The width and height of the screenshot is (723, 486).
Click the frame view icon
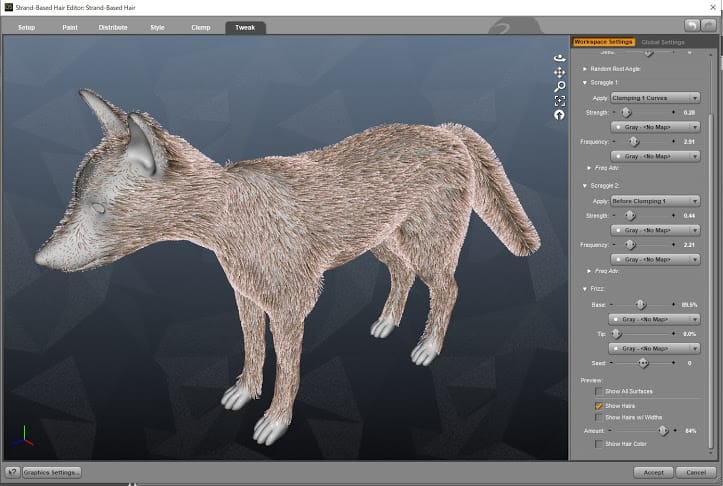[x=560, y=101]
